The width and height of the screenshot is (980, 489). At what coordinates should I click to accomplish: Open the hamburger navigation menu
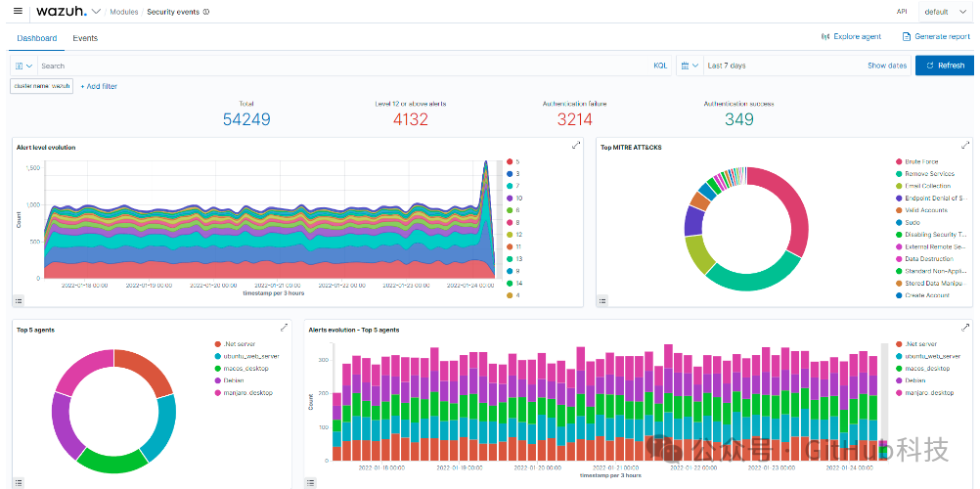(18, 12)
